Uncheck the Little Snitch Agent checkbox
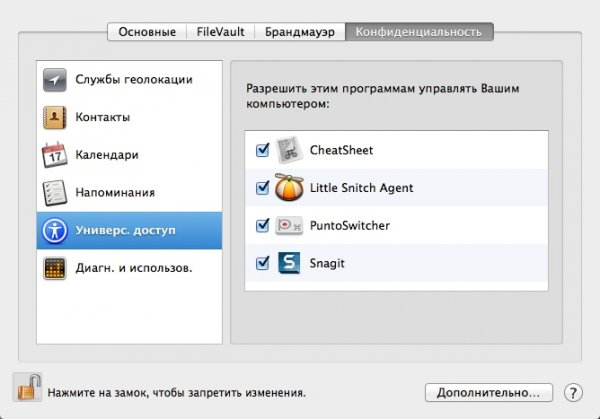Image resolution: width=600 pixels, height=419 pixels. pos(262,187)
